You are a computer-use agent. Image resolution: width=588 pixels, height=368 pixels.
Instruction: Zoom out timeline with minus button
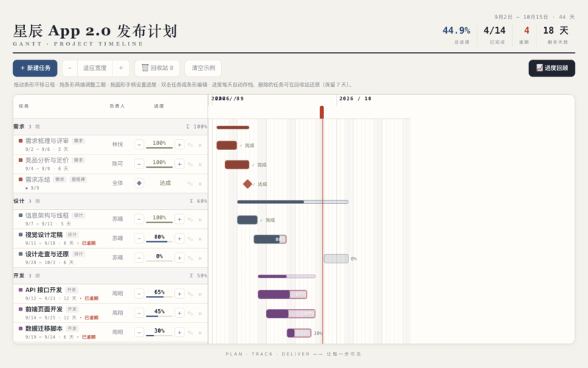70,68
